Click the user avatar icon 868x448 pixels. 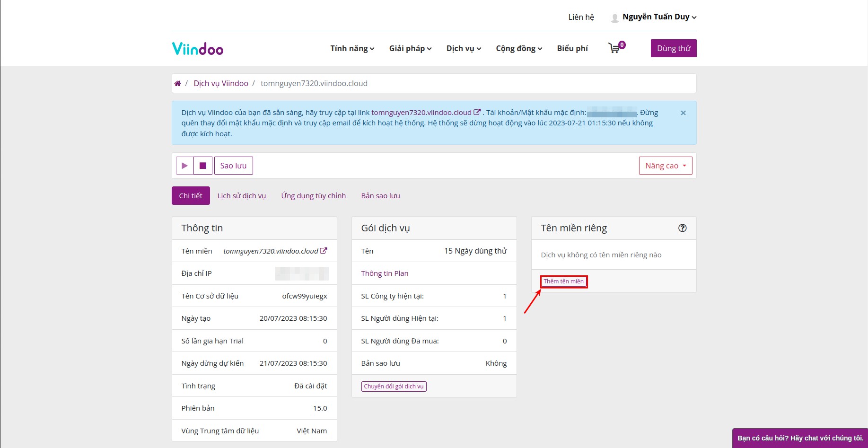tap(614, 17)
